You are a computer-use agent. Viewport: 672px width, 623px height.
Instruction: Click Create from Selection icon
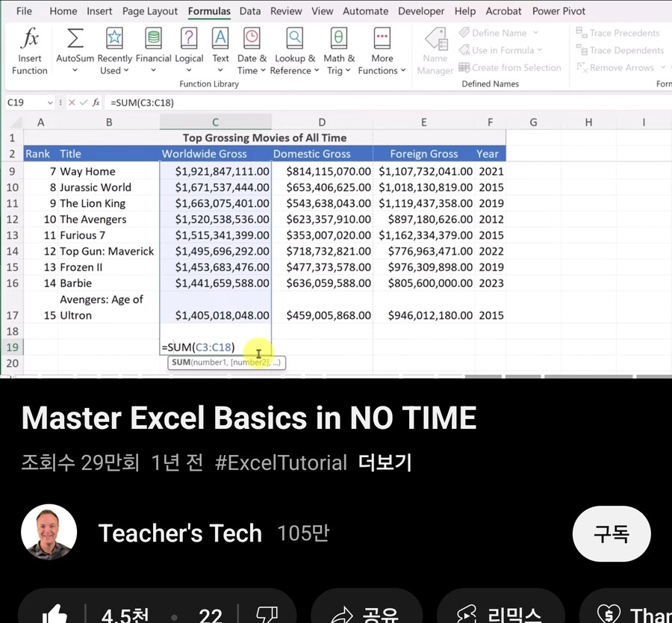point(464,67)
